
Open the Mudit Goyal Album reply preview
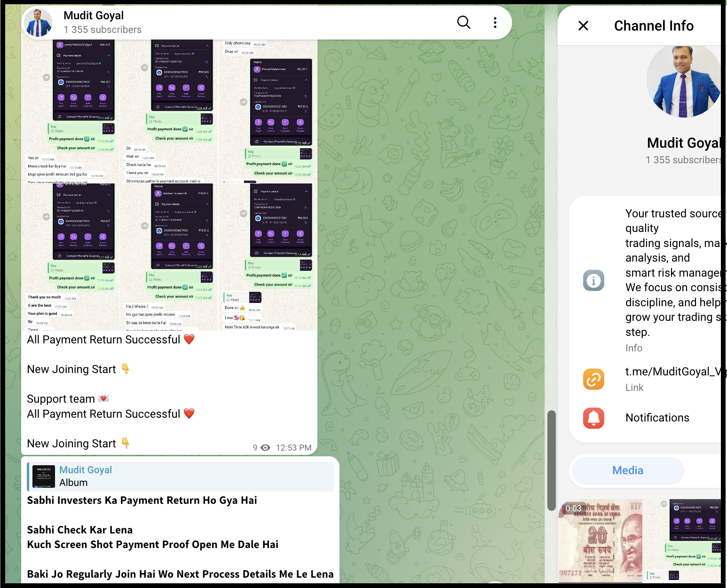(181, 477)
